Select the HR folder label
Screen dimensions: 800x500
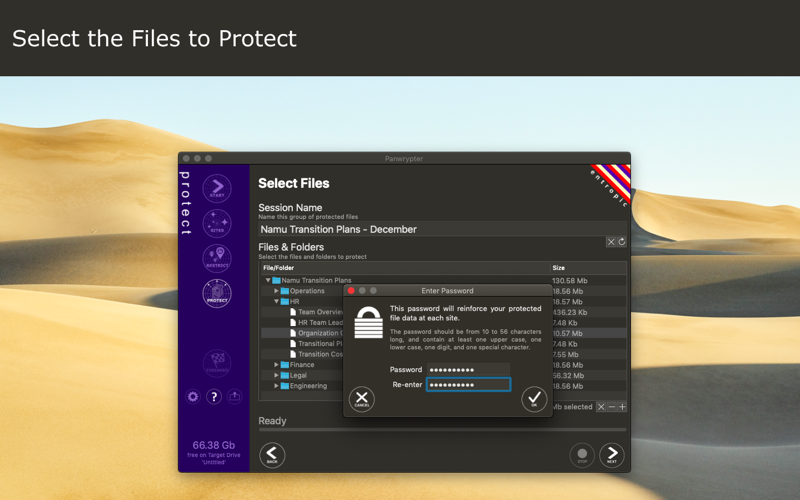point(294,302)
